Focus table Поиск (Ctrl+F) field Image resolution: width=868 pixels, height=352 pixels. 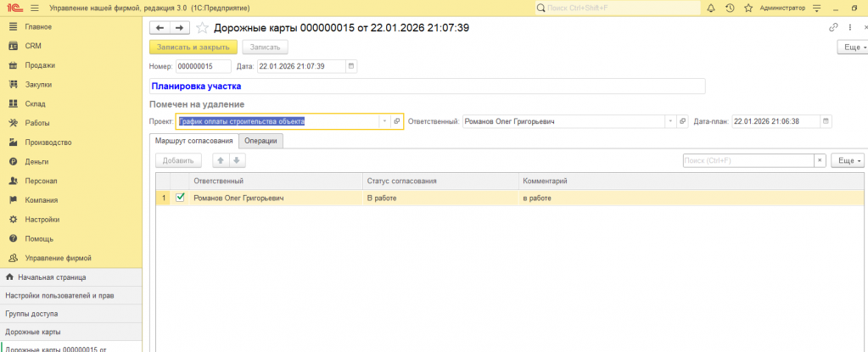748,160
